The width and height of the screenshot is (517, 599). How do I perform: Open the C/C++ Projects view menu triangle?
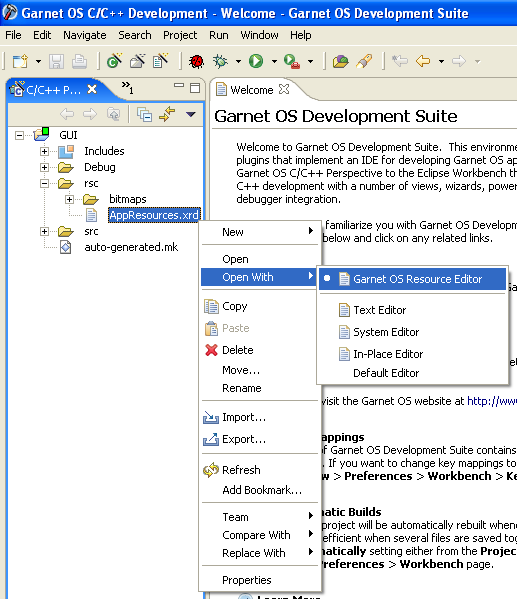tap(191, 114)
